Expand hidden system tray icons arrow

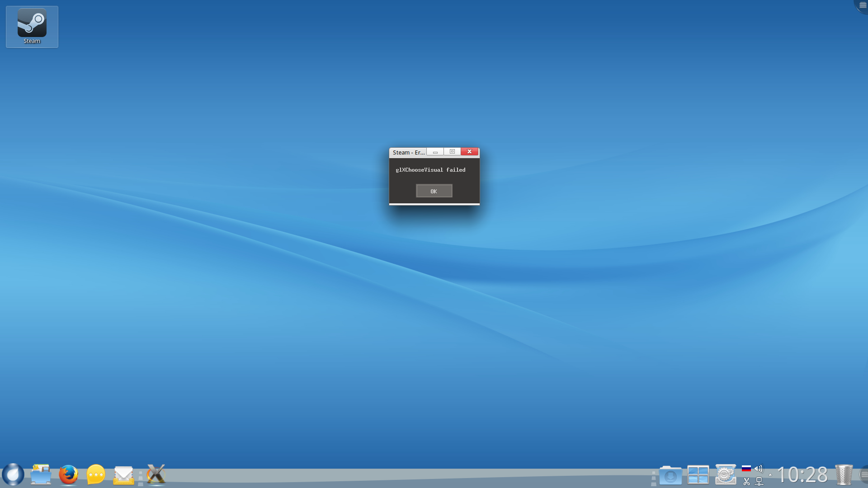click(770, 475)
